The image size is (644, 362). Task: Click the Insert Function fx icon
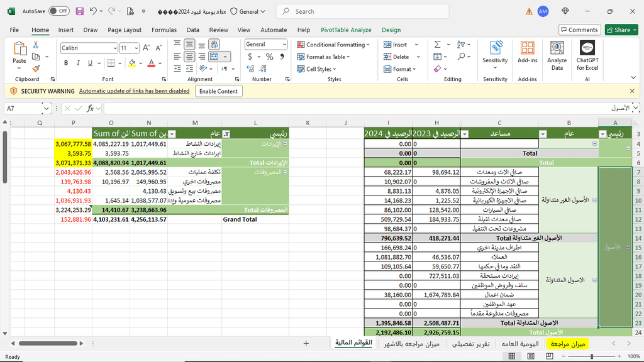pos(91,108)
